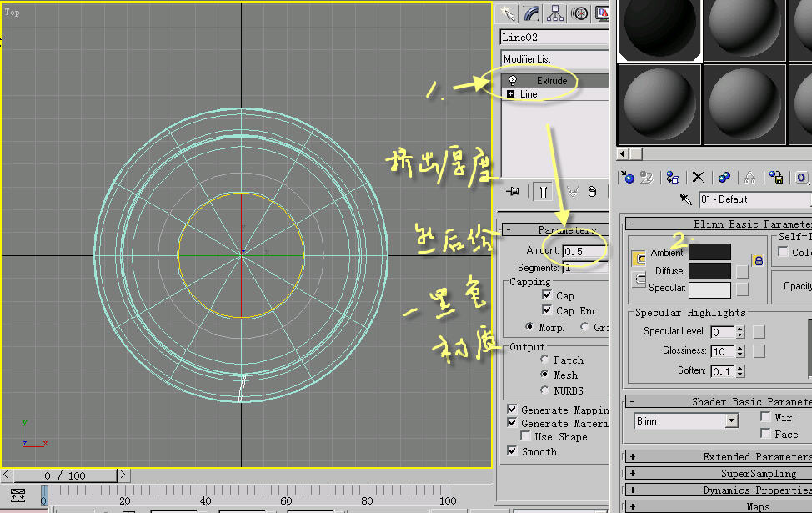This screenshot has width=812, height=513.
Task: Enable Self-Illumination Color checkbox
Action: coord(783,251)
